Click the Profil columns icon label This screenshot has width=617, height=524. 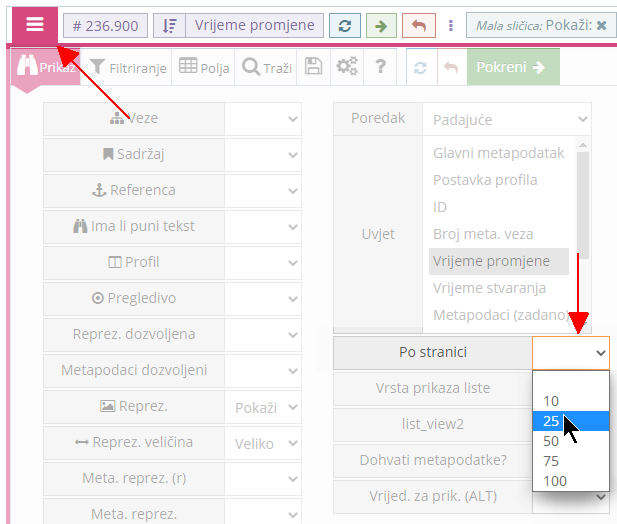tap(134, 262)
